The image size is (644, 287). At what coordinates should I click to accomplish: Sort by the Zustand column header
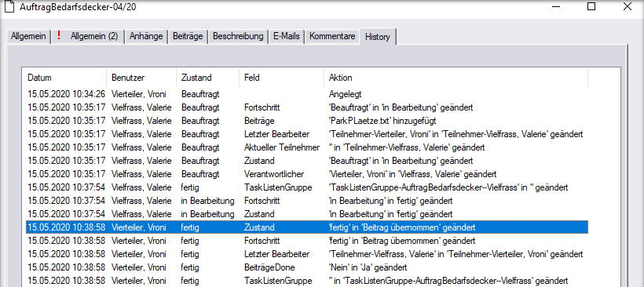[x=208, y=78]
